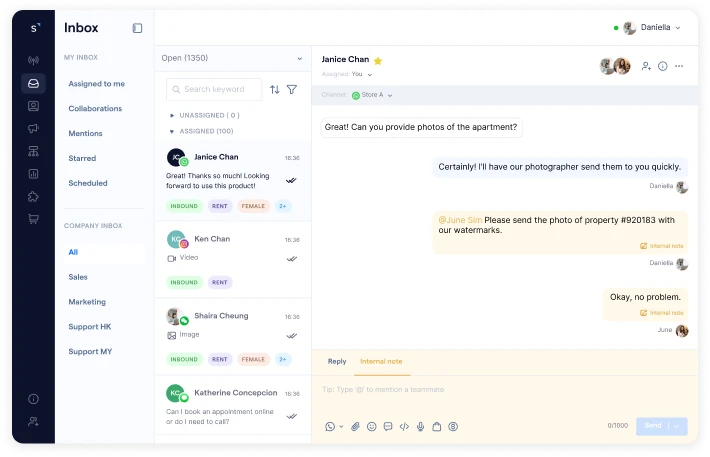Open the Support HK inbox
Image resolution: width=710 pixels, height=457 pixels.
[90, 327]
